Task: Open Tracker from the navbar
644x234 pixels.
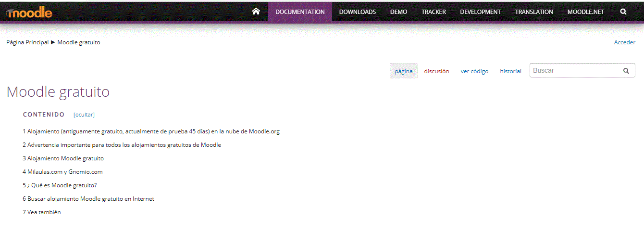Action: tap(433, 12)
